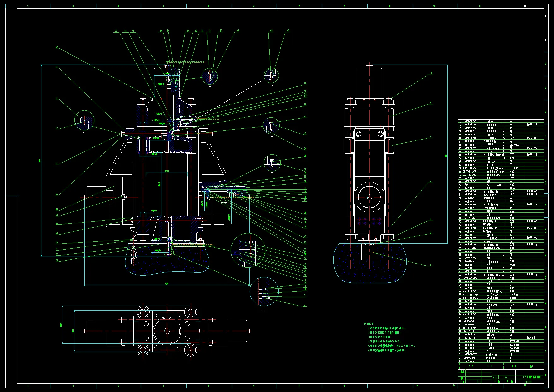554x392 pixels.
Task: Select the I-3 detail view label
Action: point(263,311)
